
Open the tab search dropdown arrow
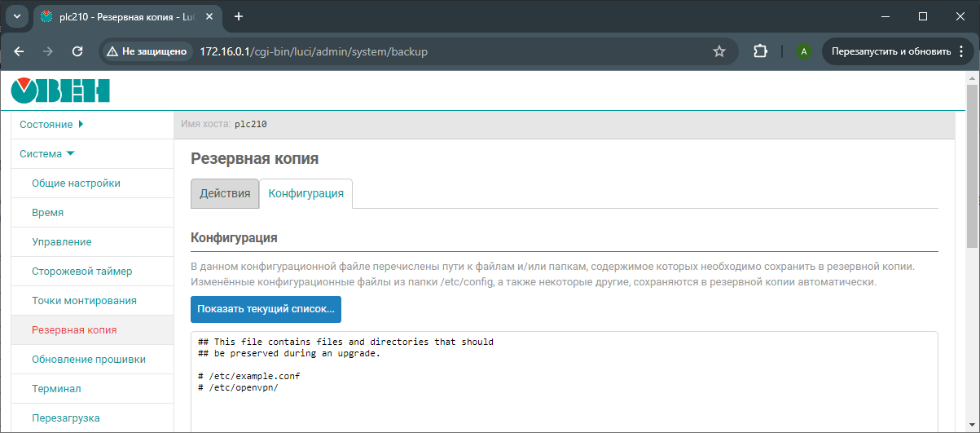point(16,16)
